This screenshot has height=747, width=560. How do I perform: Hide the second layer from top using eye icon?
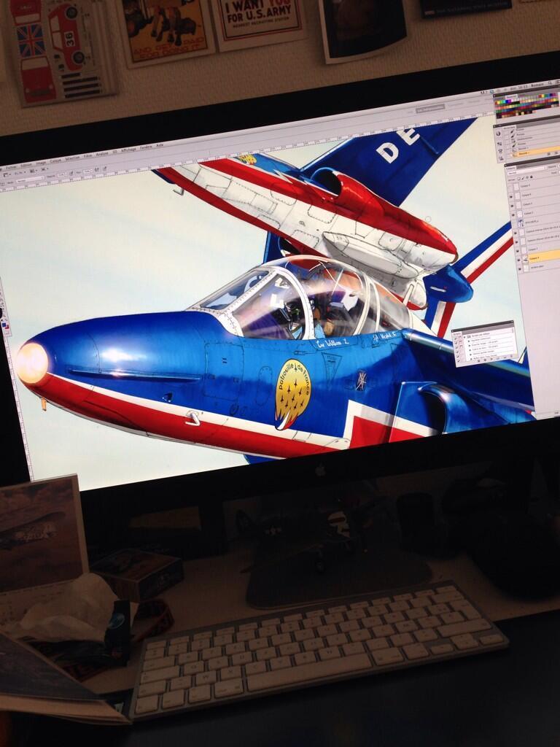[511, 196]
